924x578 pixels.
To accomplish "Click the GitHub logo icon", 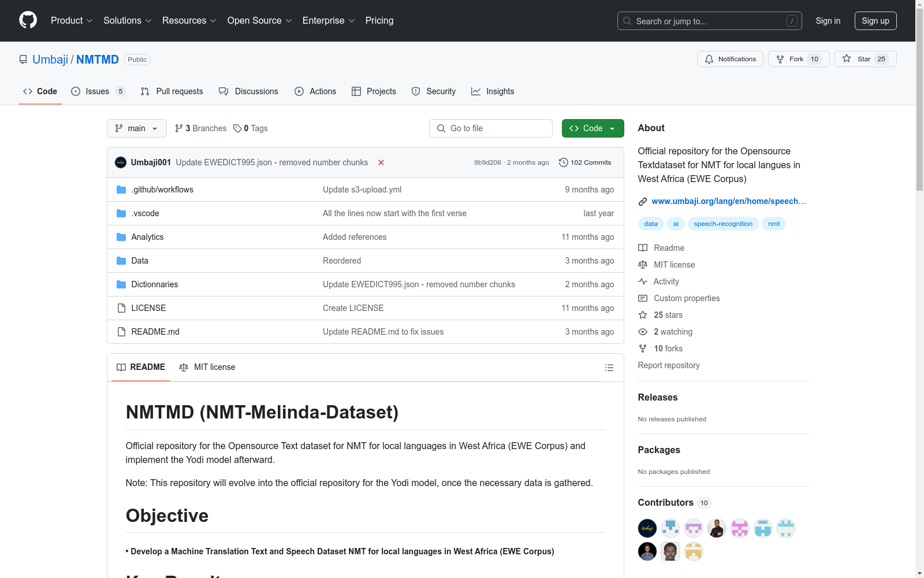I will point(28,20).
